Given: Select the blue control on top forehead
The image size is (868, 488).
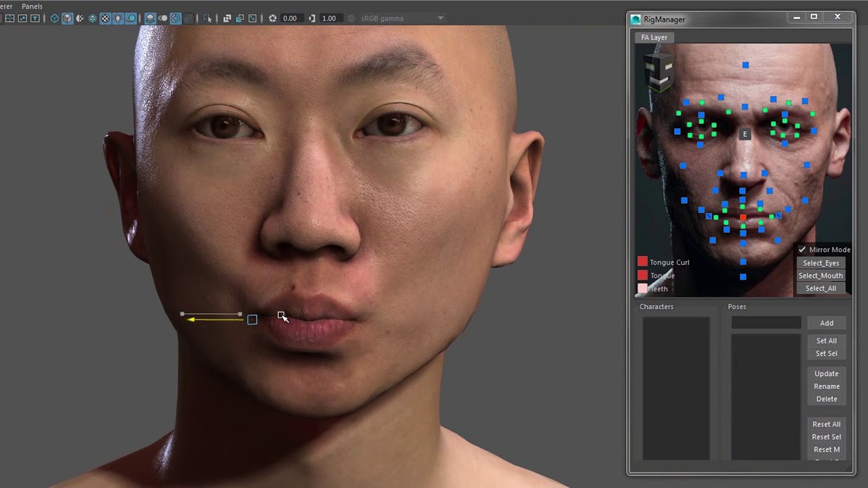Looking at the screenshot, I should pos(745,65).
